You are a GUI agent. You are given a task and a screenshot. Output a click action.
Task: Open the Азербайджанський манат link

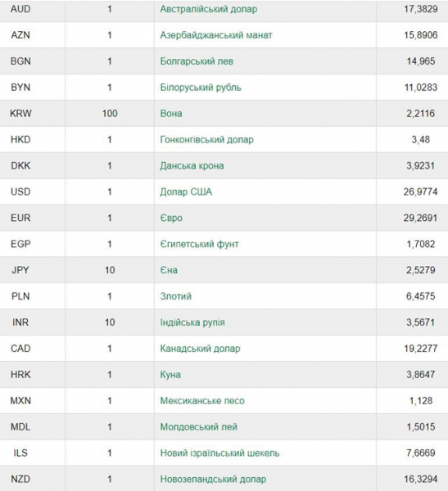[x=216, y=35]
